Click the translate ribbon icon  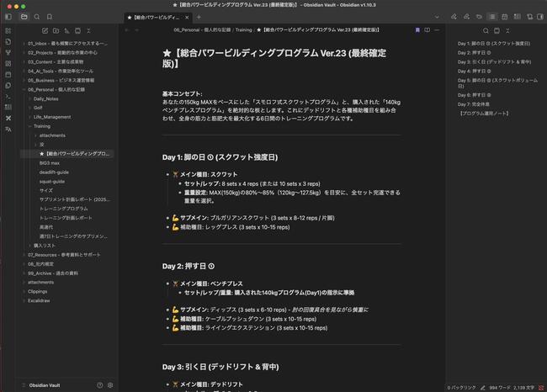pos(8,130)
